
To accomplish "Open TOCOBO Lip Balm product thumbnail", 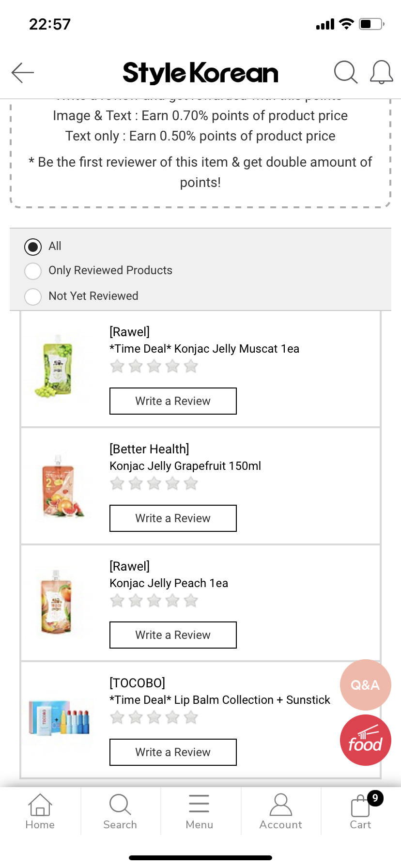I will 59,717.
